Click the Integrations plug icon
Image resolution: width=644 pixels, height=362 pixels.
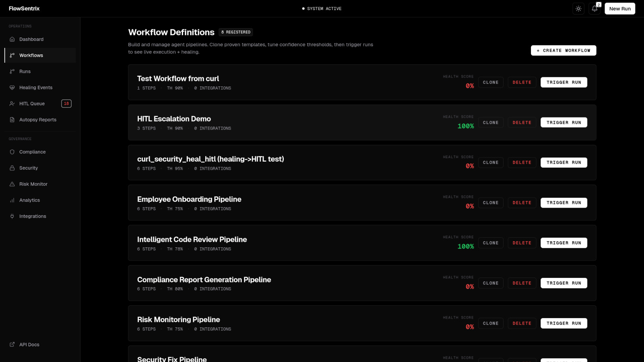[12, 216]
